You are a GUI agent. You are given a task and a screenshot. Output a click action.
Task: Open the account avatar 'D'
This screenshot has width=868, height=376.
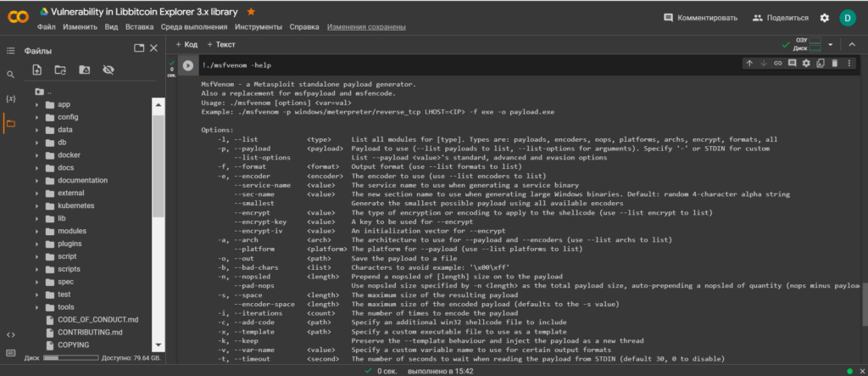coord(847,18)
